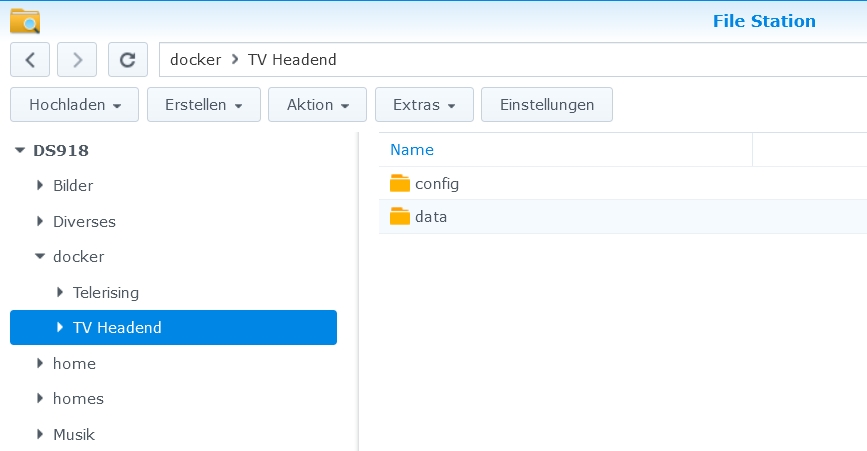Expand the Musik folder arrow
This screenshot has height=451, width=867.
coord(40,434)
